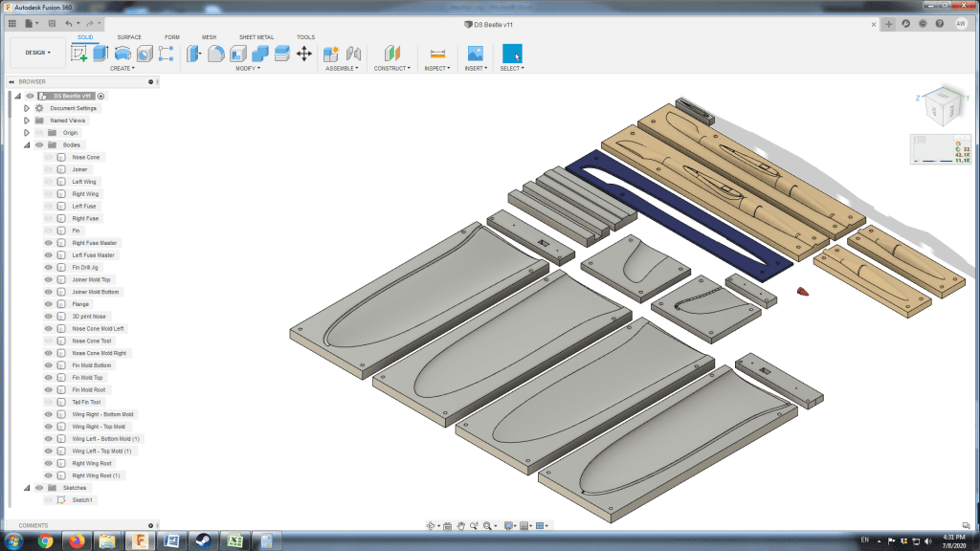Open the Pan hand tool

pos(460,526)
